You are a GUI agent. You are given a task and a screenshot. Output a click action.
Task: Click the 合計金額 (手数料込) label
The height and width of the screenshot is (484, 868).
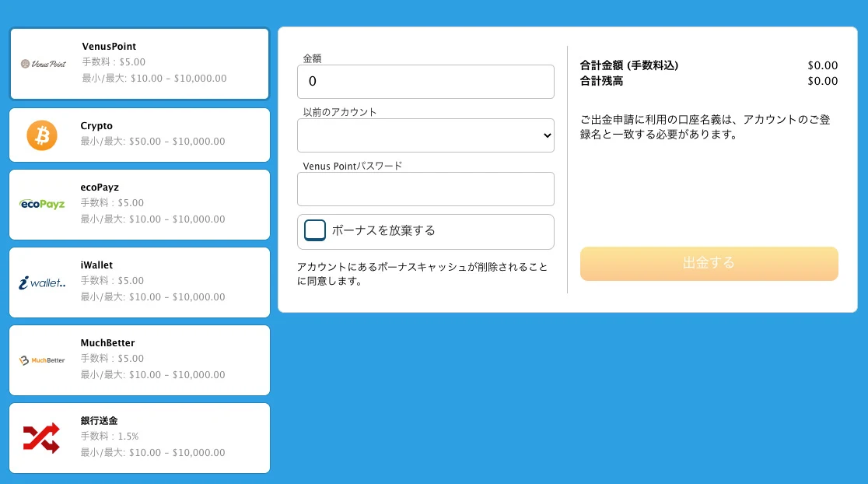(629, 65)
